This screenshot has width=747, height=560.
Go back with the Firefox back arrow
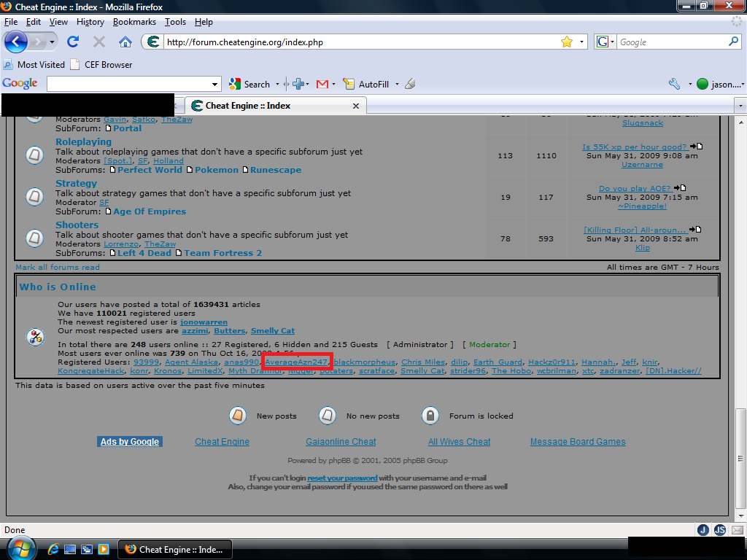coord(15,42)
